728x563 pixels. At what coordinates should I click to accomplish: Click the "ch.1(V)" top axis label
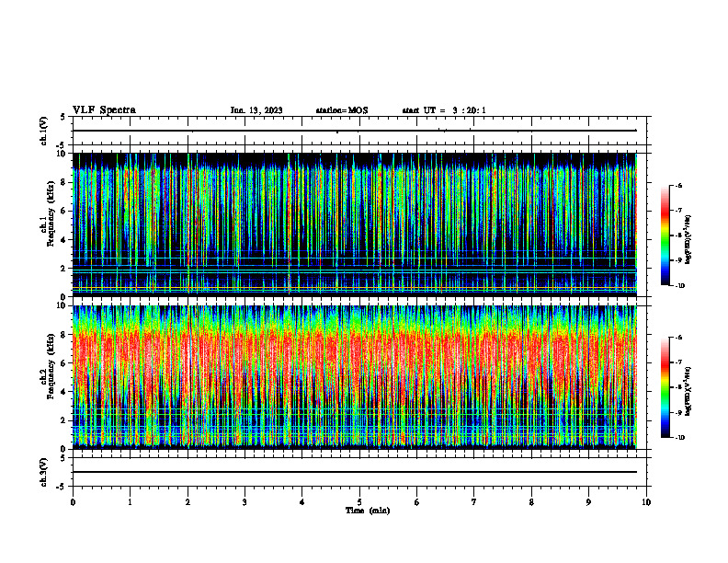click(43, 131)
